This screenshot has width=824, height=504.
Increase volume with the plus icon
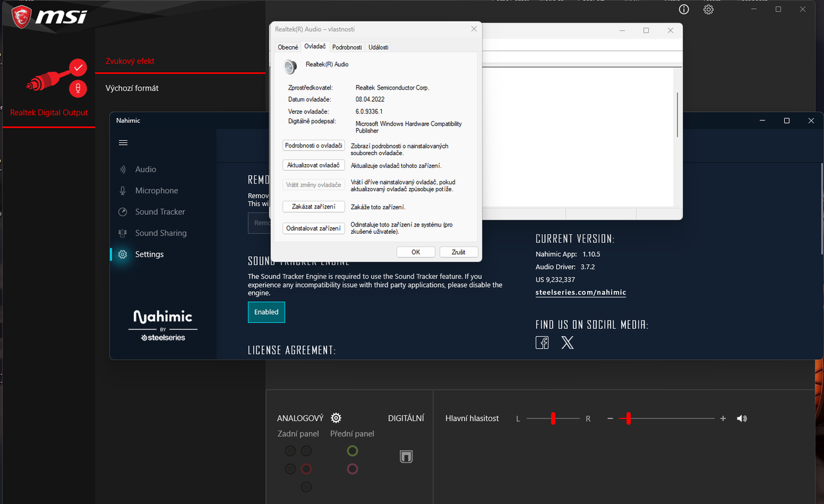[723, 418]
